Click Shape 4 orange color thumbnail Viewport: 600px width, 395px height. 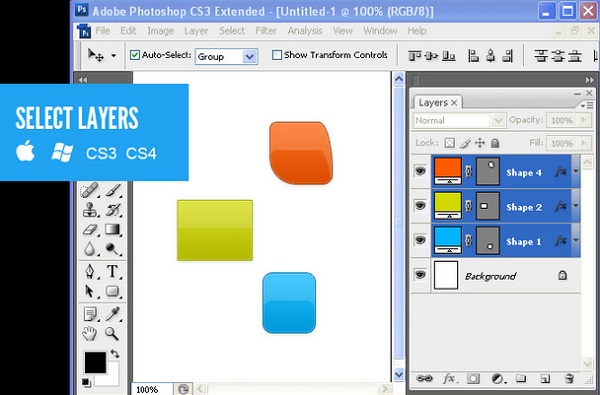pos(448,171)
